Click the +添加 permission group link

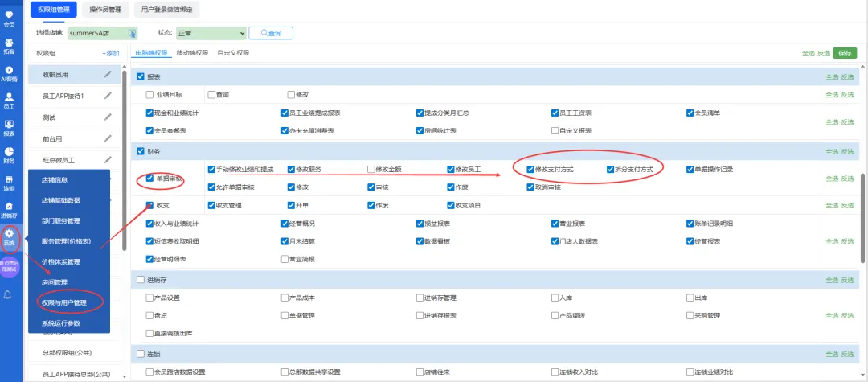point(111,54)
